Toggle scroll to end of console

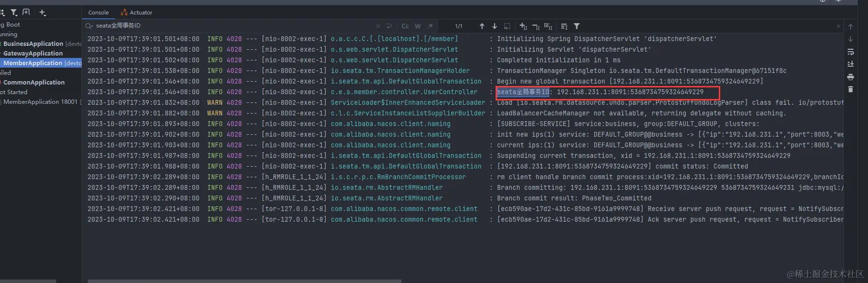point(851,64)
